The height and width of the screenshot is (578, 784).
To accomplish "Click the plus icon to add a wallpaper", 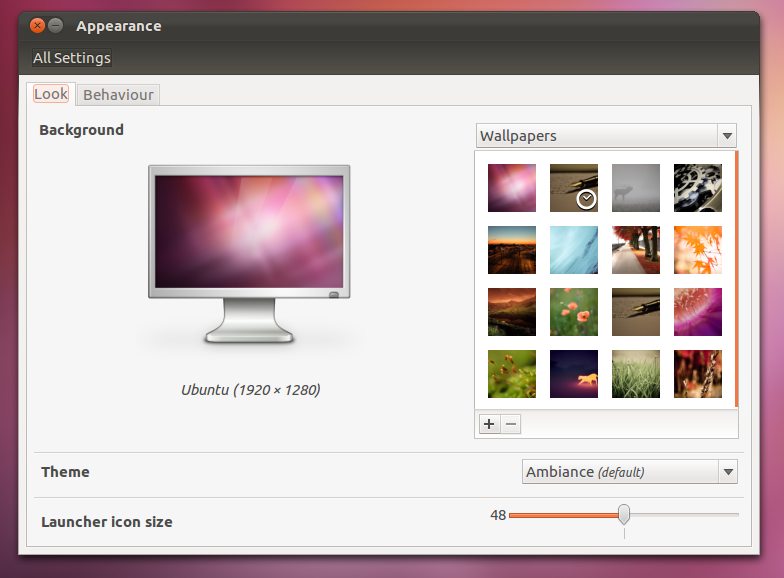I will pyautogui.click(x=489, y=424).
